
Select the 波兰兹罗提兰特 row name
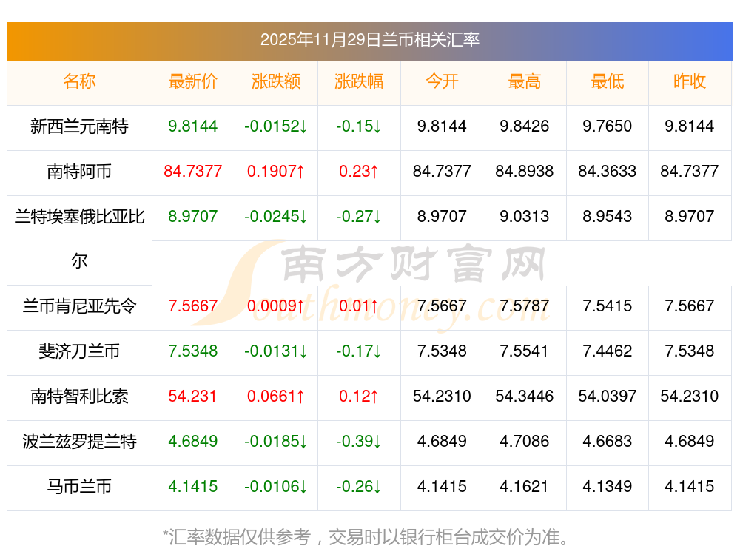(79, 442)
